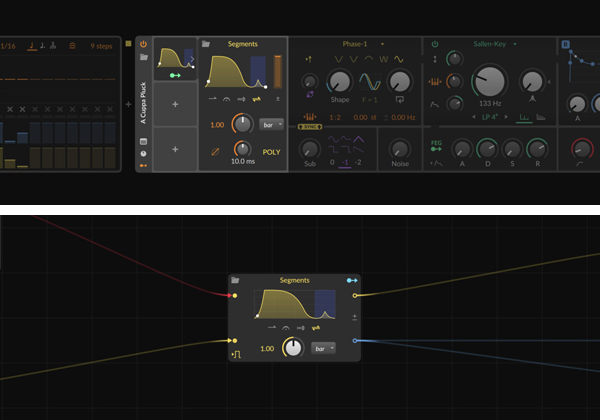Select sub oscillator octave 0

tap(332, 162)
